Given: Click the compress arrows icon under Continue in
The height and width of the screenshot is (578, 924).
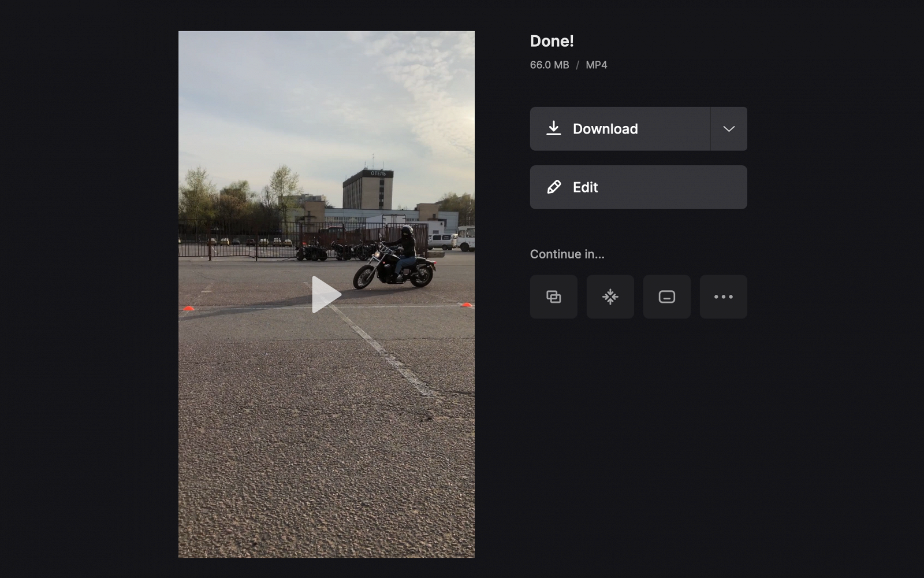Looking at the screenshot, I should point(610,297).
